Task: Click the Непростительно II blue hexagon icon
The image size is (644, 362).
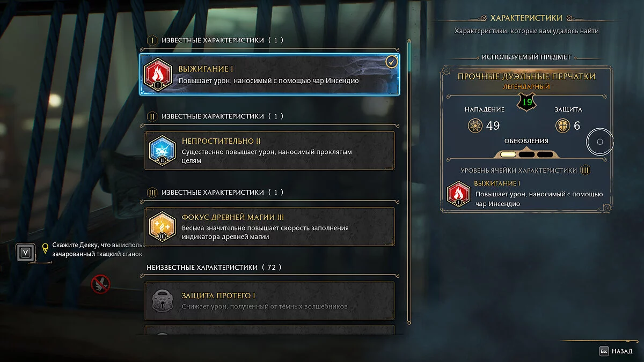Action: pyautogui.click(x=162, y=152)
